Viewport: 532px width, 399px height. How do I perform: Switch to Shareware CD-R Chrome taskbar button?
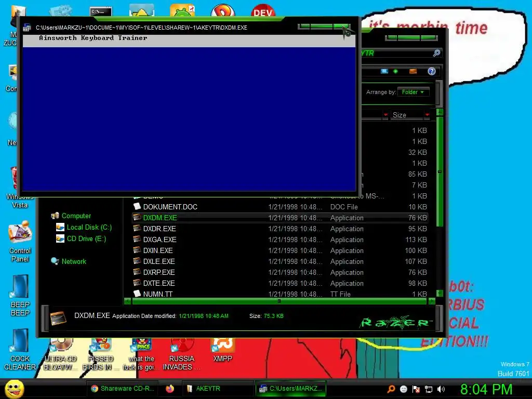pos(123,389)
